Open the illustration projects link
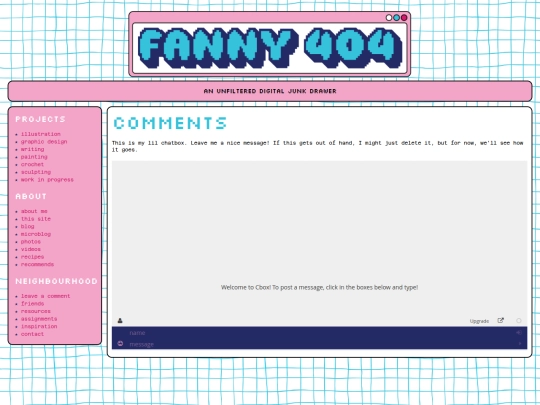 41,134
